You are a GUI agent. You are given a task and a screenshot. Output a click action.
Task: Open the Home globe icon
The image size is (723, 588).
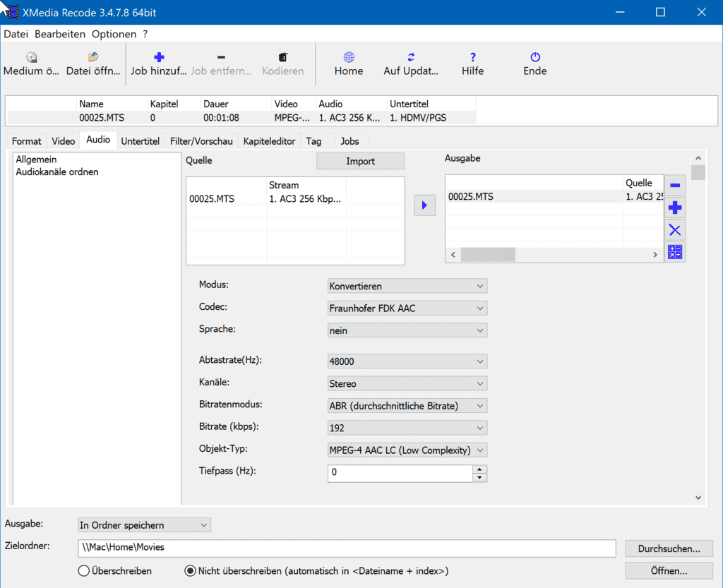click(349, 58)
